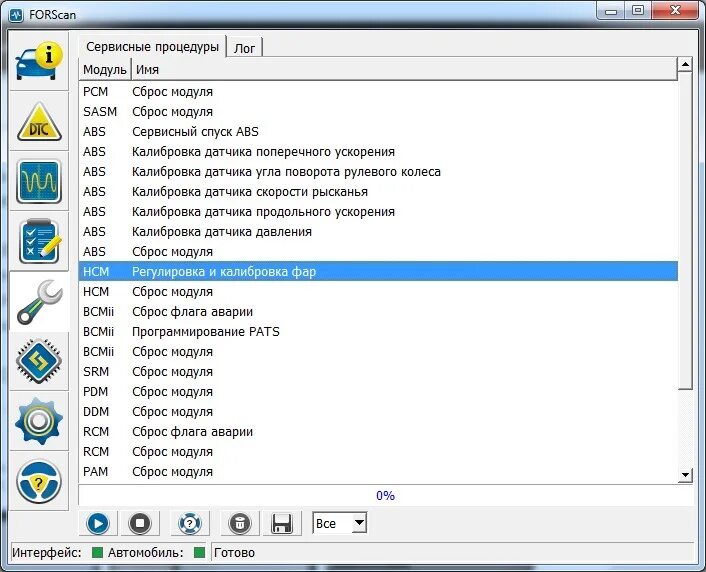Viewport: 706px width, 572px height.
Task: Close the FORScan window
Action: point(675,11)
